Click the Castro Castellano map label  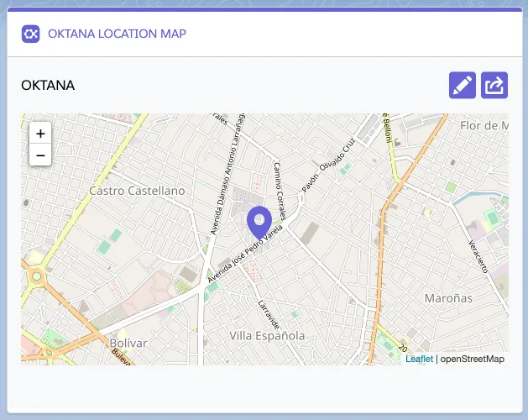(x=137, y=191)
